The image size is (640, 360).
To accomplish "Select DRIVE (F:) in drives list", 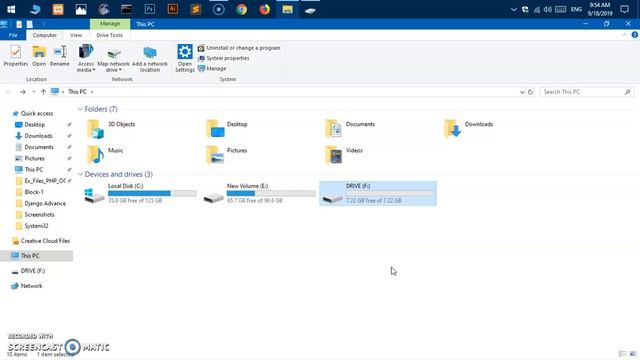I will pyautogui.click(x=378, y=193).
